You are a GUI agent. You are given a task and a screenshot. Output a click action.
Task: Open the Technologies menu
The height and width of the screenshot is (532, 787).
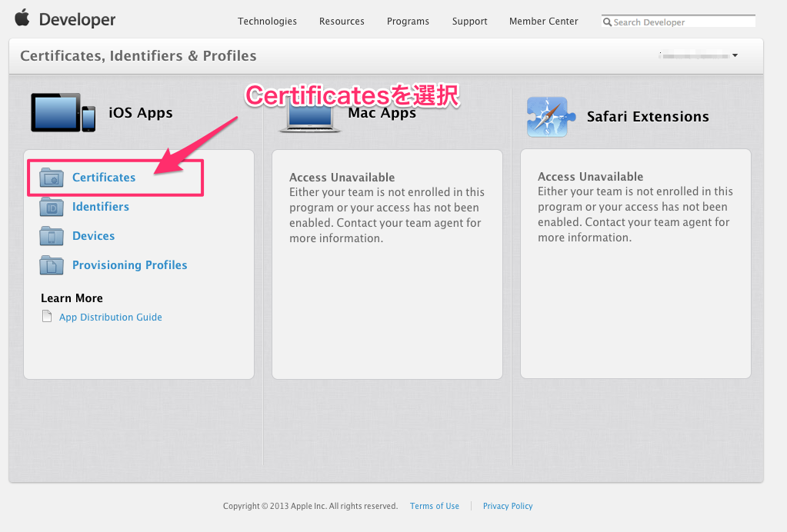tap(267, 22)
